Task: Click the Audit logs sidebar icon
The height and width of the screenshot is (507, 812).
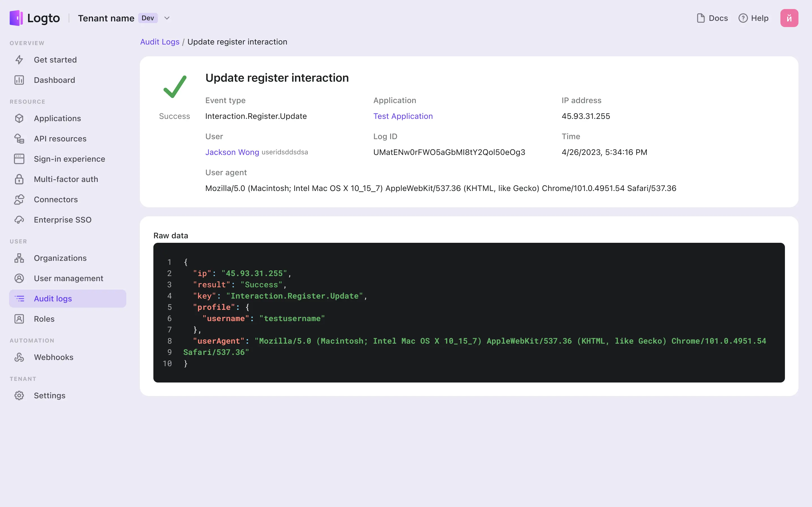Action: (20, 299)
